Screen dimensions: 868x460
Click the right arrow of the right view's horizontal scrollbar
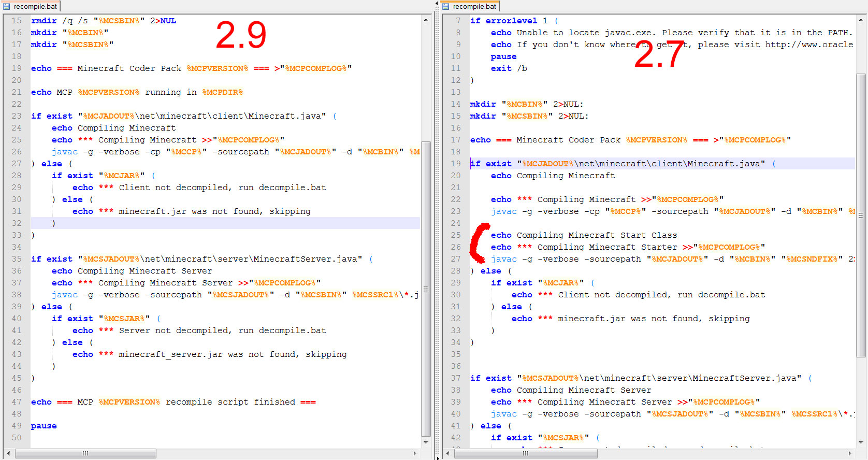(850, 453)
